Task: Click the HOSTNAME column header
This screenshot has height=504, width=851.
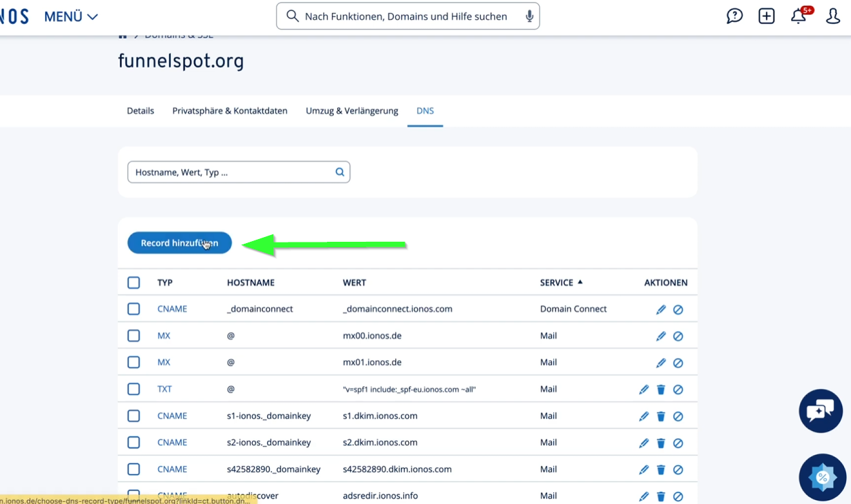Action: pos(251,283)
